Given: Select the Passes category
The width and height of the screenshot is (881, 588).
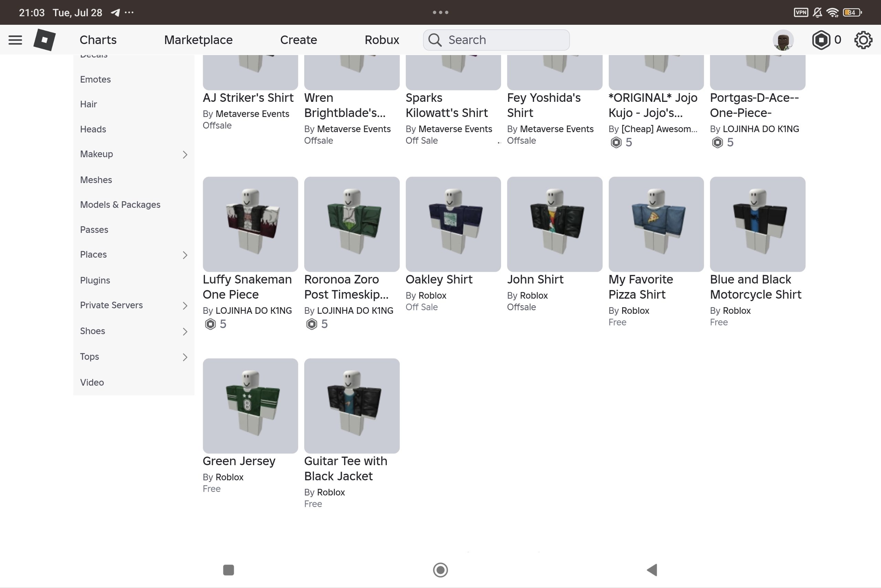Looking at the screenshot, I should (94, 230).
